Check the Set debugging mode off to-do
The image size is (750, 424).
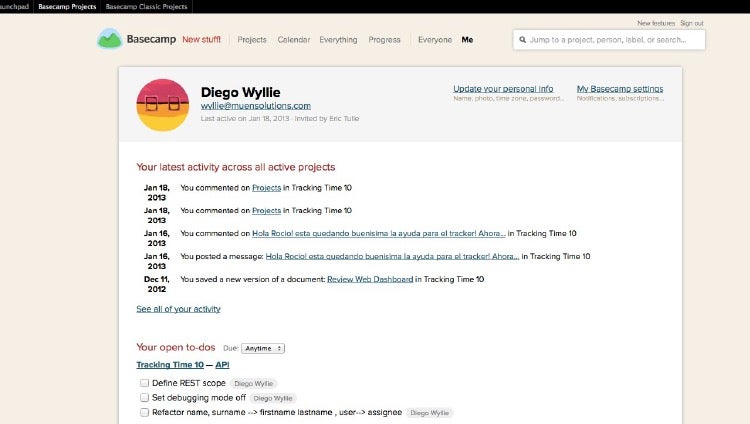point(144,398)
